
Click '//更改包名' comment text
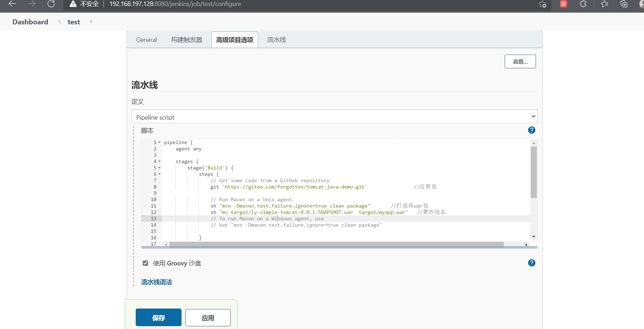pyautogui.click(x=431, y=212)
